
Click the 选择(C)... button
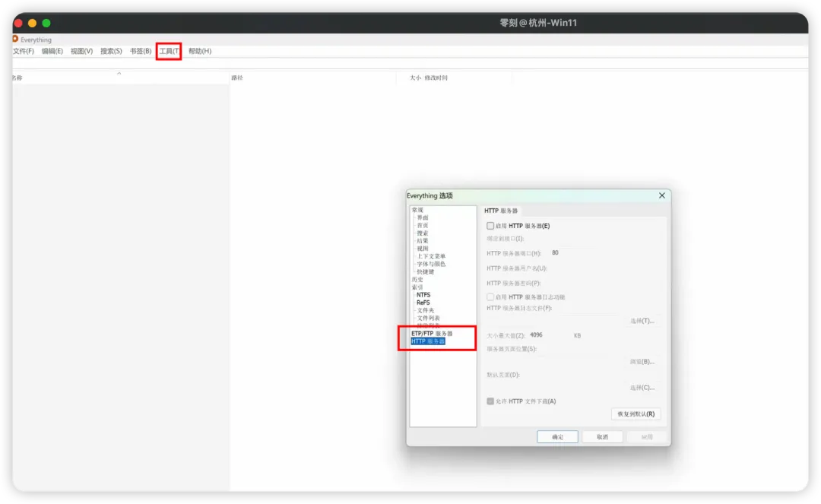642,388
